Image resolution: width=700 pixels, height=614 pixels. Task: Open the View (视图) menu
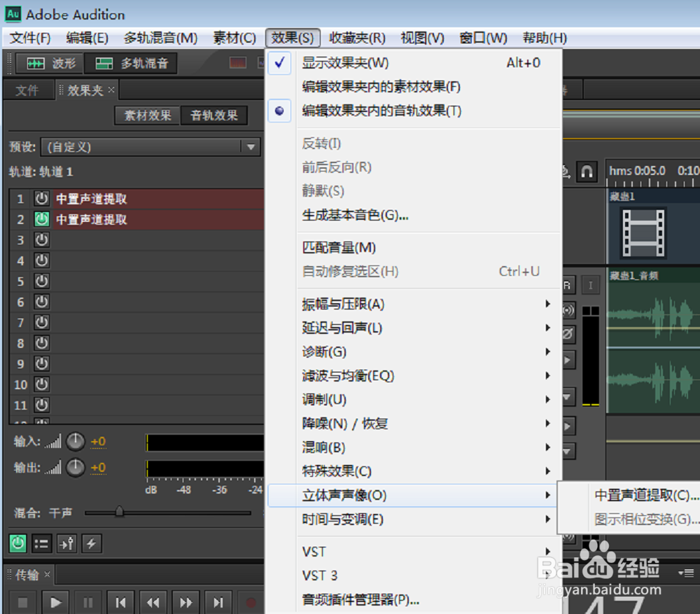(x=422, y=38)
